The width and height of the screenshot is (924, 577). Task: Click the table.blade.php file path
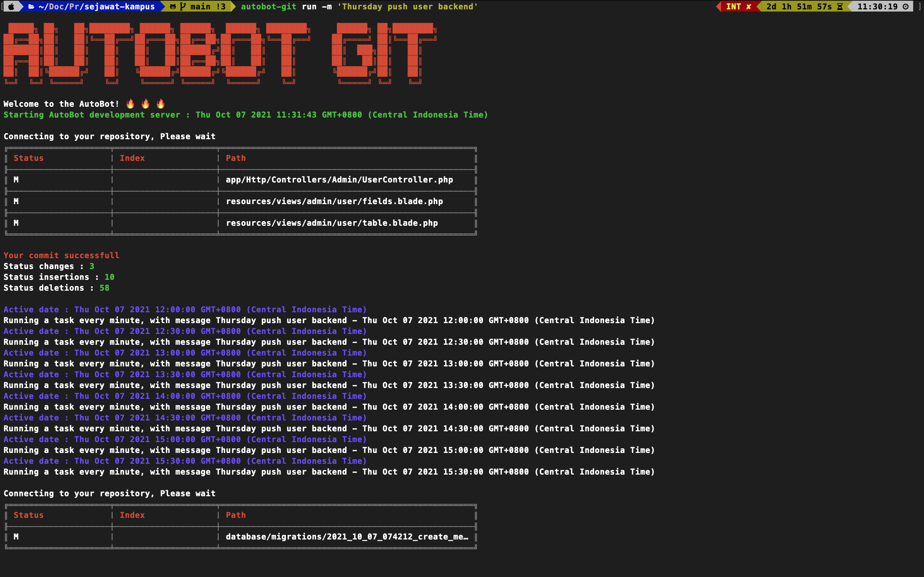(x=331, y=223)
